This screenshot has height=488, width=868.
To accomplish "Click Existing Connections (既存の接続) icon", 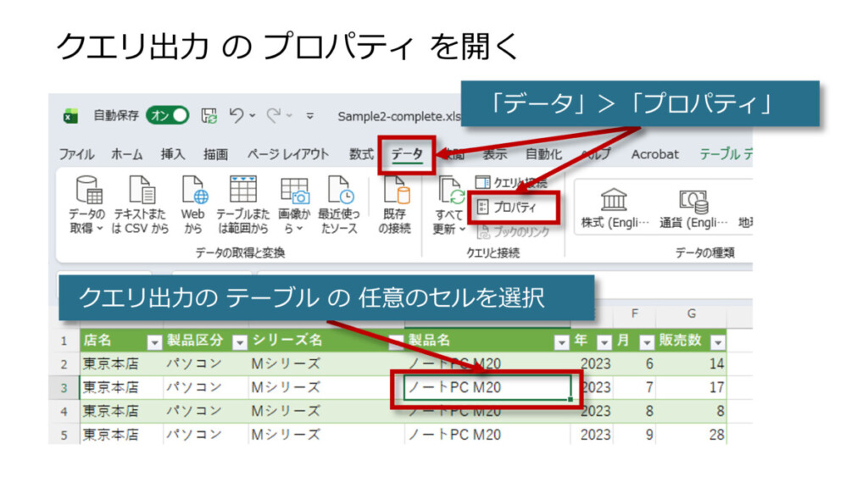I will (394, 195).
